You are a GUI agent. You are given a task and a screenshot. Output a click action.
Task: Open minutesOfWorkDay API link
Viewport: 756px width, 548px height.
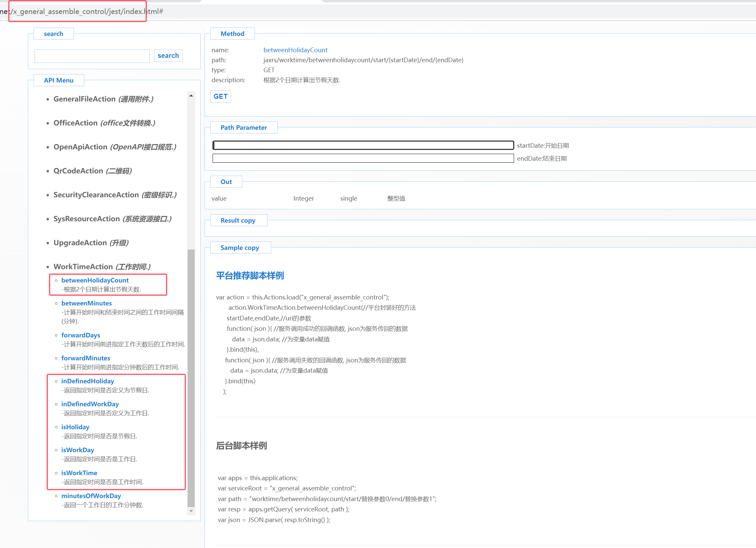(x=91, y=496)
